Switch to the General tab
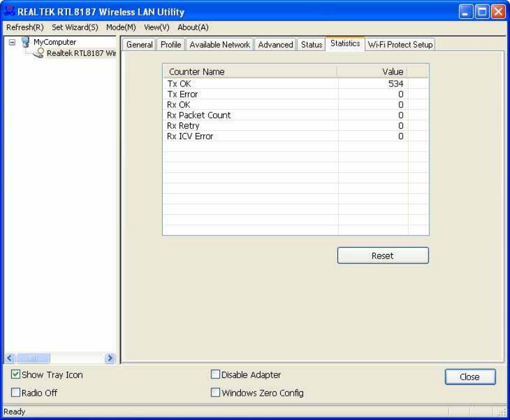Image resolution: width=510 pixels, height=420 pixels. [139, 45]
